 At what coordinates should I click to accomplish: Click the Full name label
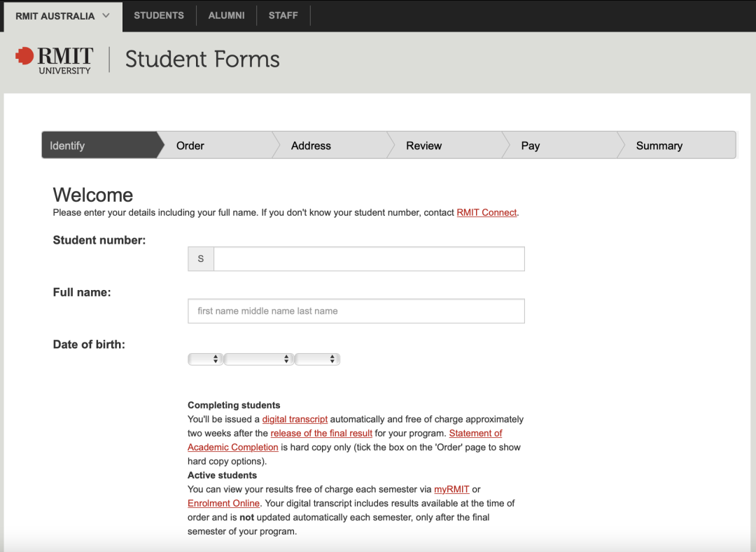(x=82, y=292)
